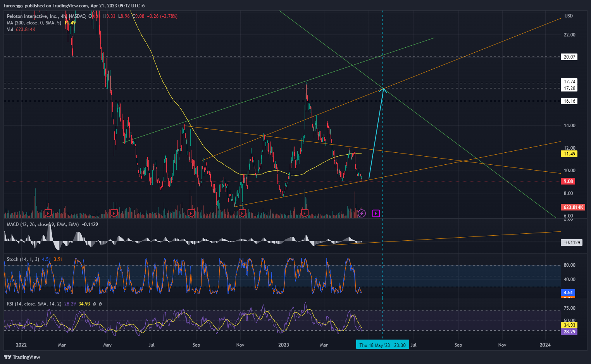Click the yellow 11.49 moving average label
Image resolution: width=591 pixels, height=364 pixels.
(569, 154)
